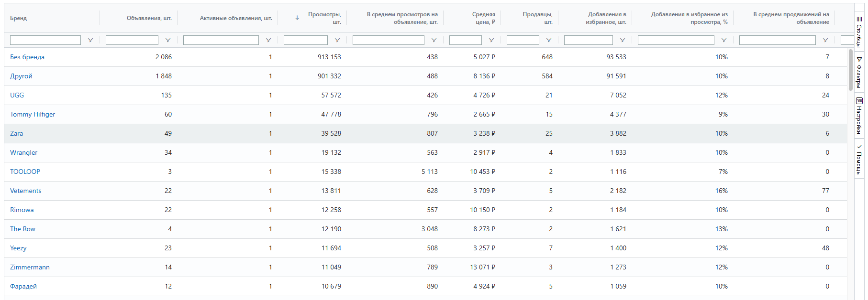868x300 pixels.
Task: Open the Фильтры side panel tab
Action: coord(859,72)
